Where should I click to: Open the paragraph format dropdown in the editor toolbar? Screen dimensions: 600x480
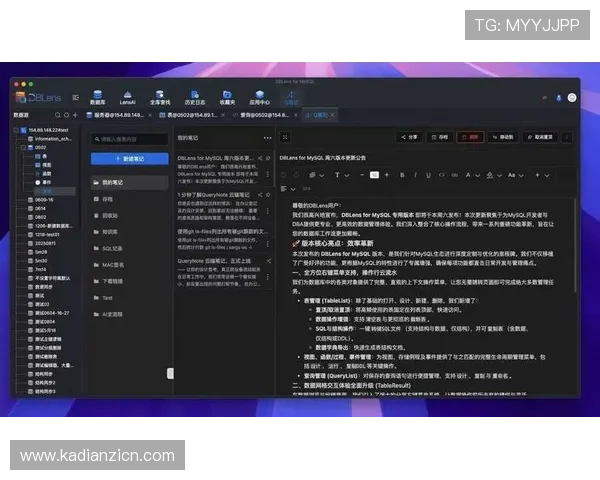coord(316,175)
